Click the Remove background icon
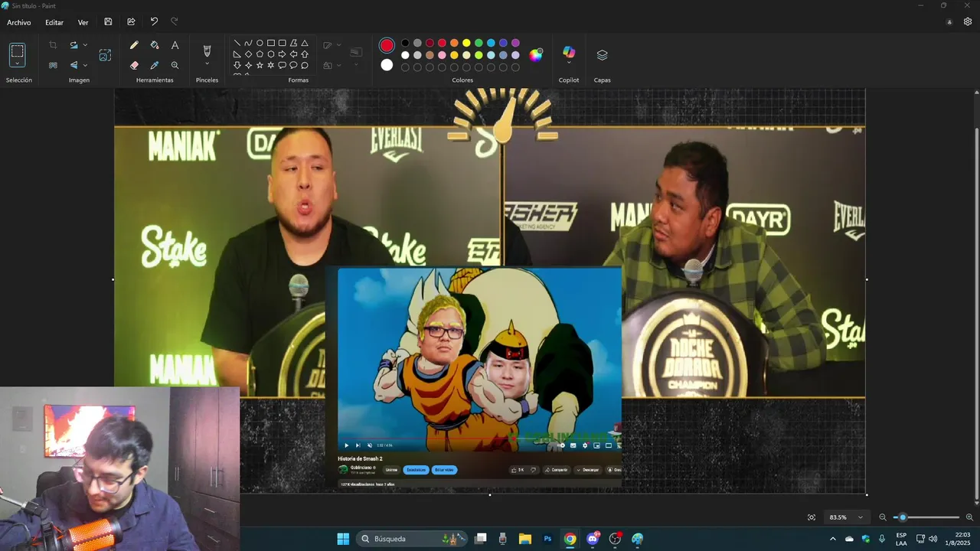The image size is (980, 551). tap(53, 65)
